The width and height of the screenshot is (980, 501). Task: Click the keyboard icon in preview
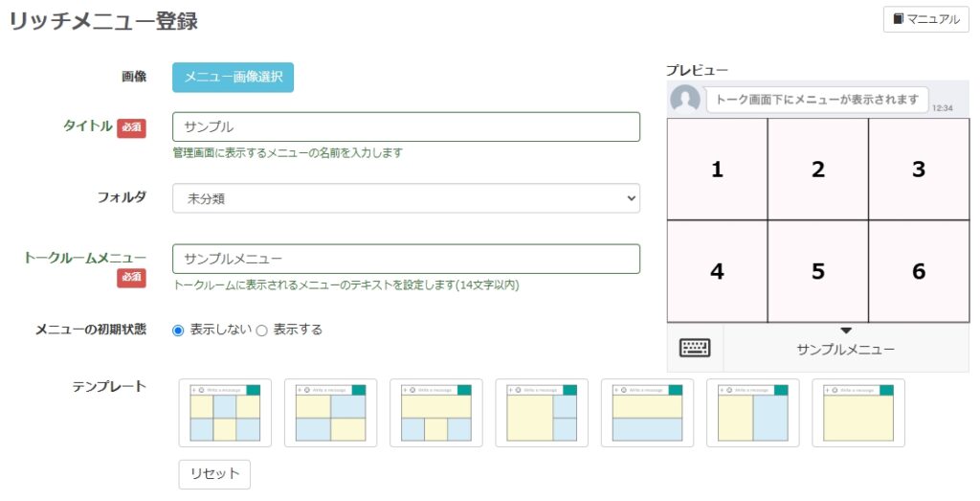tap(695, 349)
